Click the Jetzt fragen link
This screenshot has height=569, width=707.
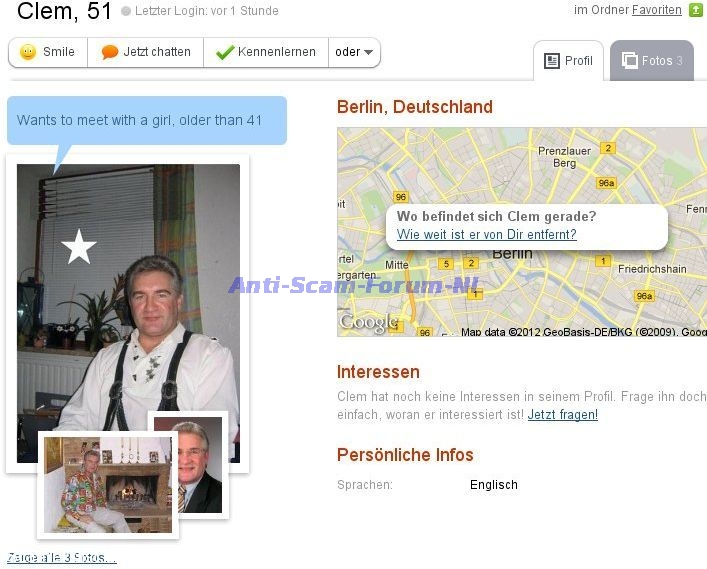point(563,414)
